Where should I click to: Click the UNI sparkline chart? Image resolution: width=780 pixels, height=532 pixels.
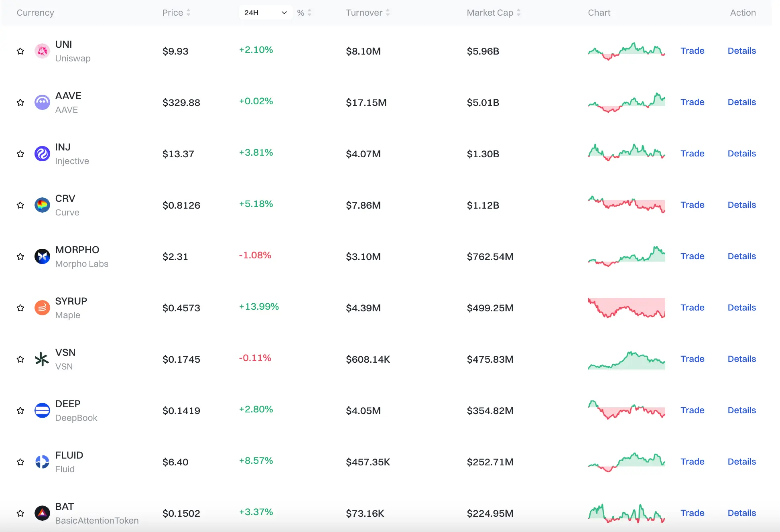coord(626,51)
